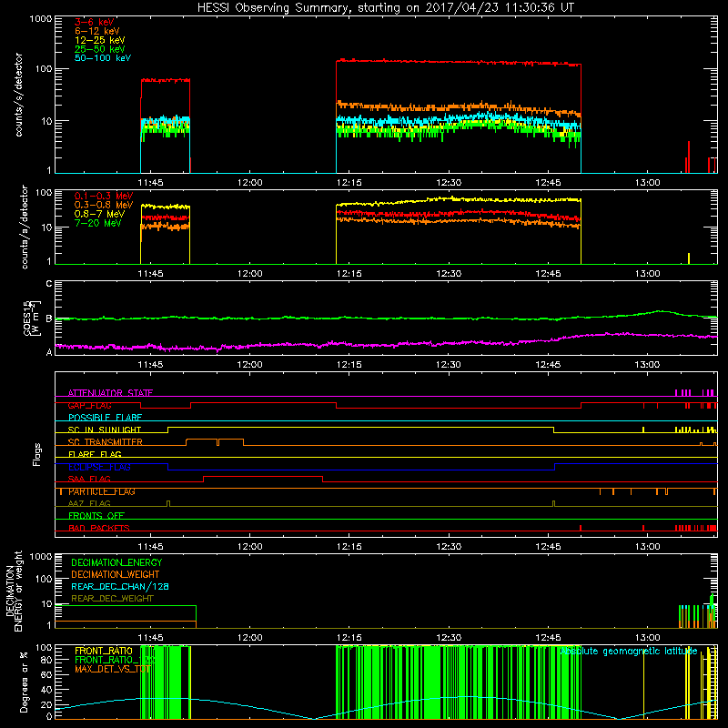Click the GAP_FLAG label
The width and height of the screenshot is (728, 728).
click(89, 405)
